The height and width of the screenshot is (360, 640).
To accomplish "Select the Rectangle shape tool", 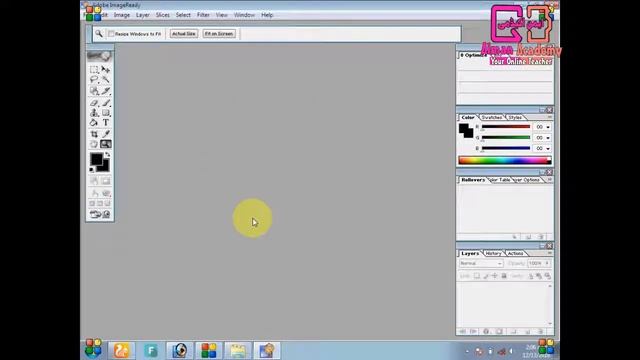I will (106, 113).
